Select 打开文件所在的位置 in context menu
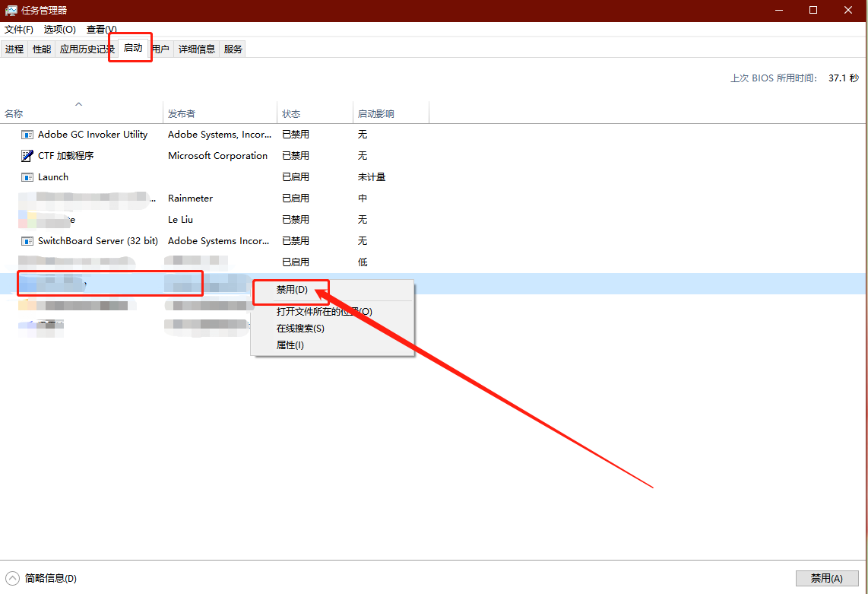This screenshot has width=868, height=594. (x=324, y=312)
